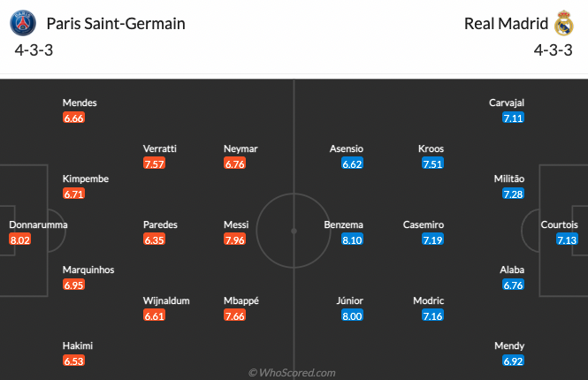This screenshot has height=380, width=588.
Task: Select Kroos's 7.51 rating badge
Action: point(431,163)
